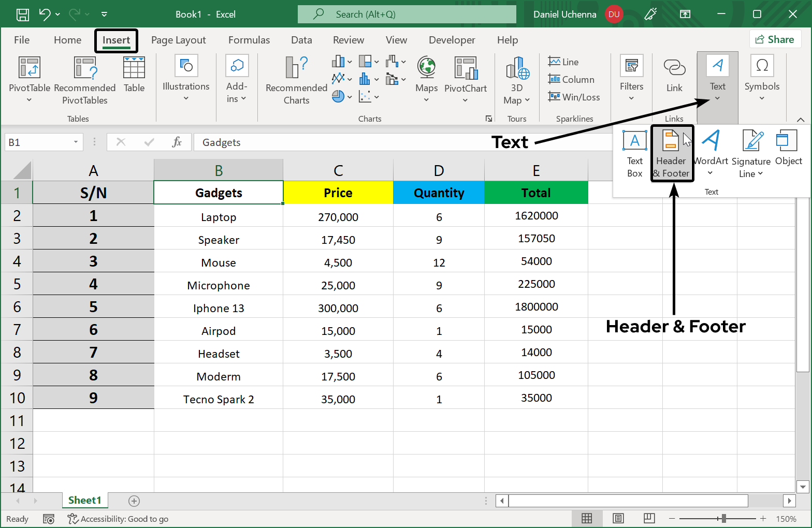Open the Formulas tab

[x=249, y=40]
